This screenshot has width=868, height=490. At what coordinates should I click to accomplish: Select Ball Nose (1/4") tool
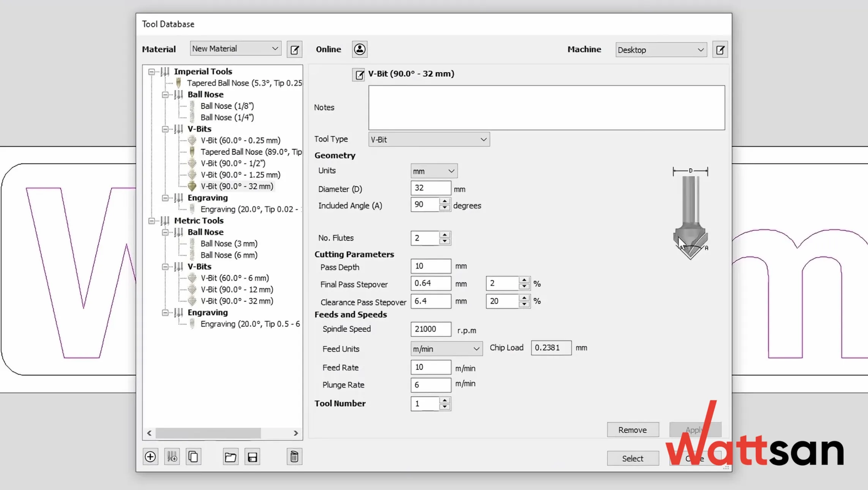point(227,117)
